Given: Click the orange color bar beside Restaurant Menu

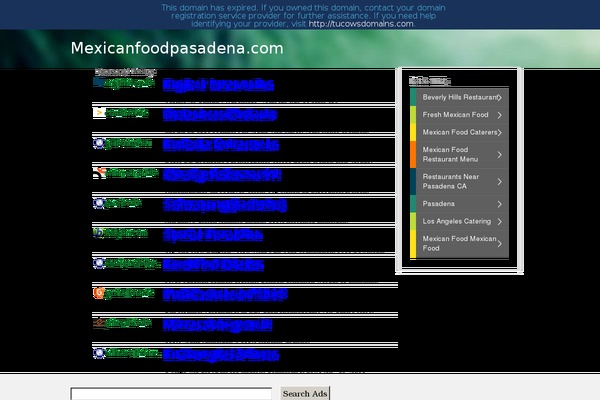Looking at the screenshot, I should pyautogui.click(x=413, y=154).
